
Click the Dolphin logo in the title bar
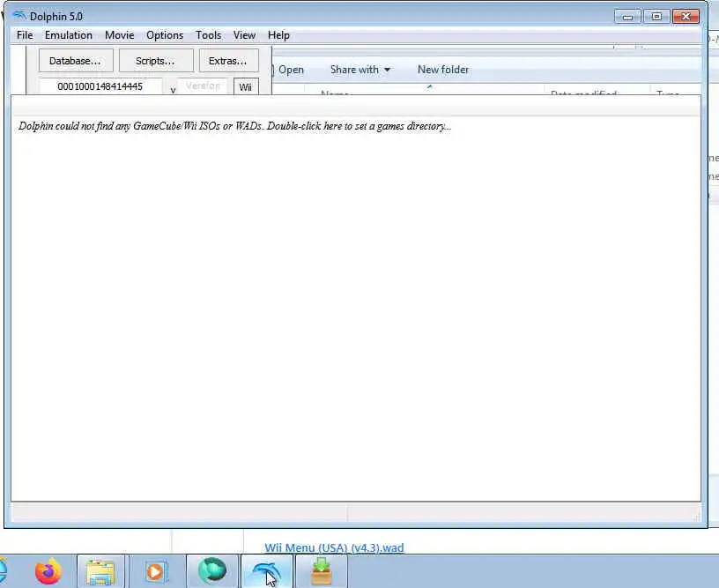pyautogui.click(x=19, y=16)
